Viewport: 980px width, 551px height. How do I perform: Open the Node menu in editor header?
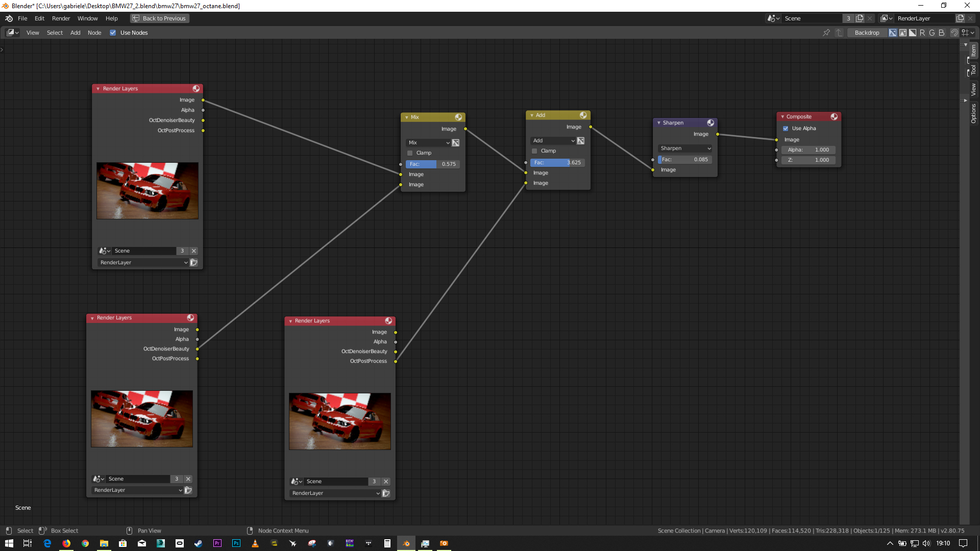94,33
